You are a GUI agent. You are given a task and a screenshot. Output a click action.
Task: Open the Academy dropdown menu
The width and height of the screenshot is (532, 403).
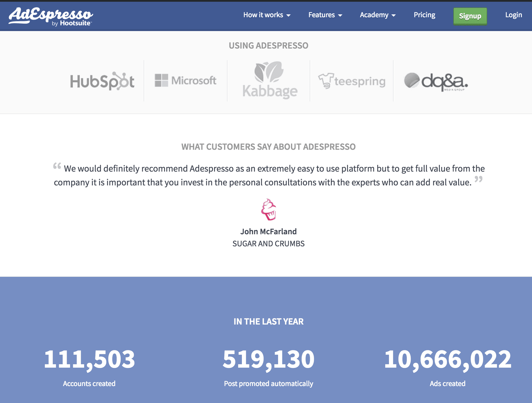pyautogui.click(x=378, y=15)
